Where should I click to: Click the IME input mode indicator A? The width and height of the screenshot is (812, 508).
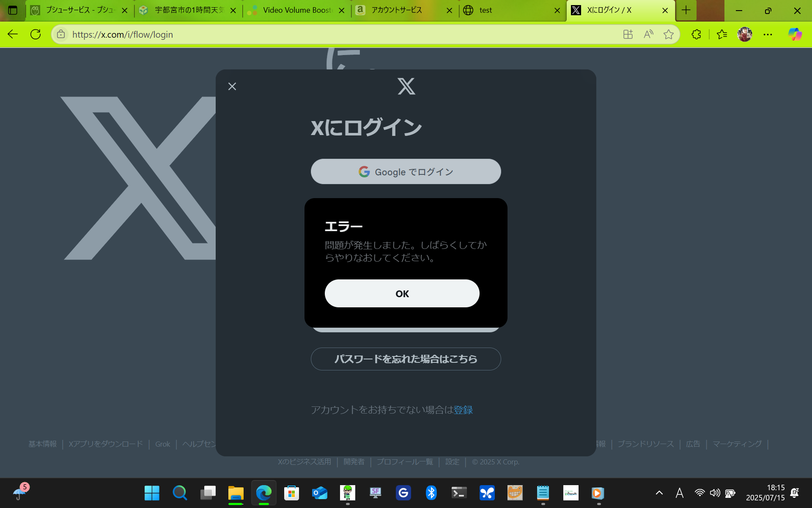point(680,493)
